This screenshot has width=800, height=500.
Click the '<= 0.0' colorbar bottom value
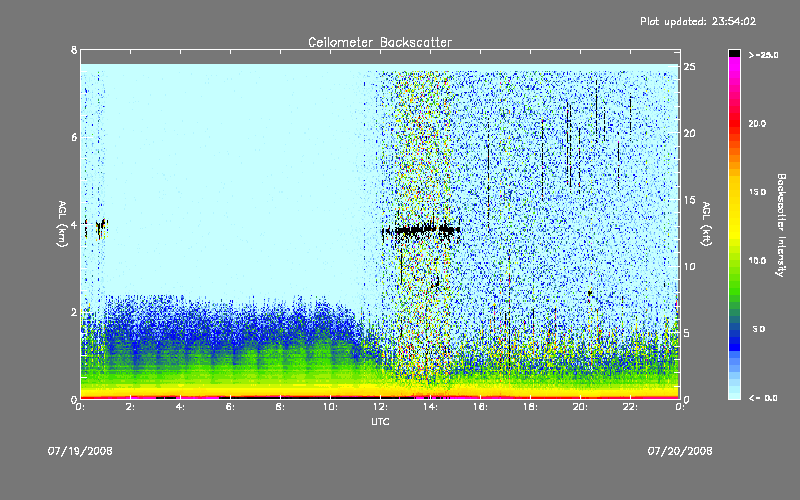[x=763, y=398]
